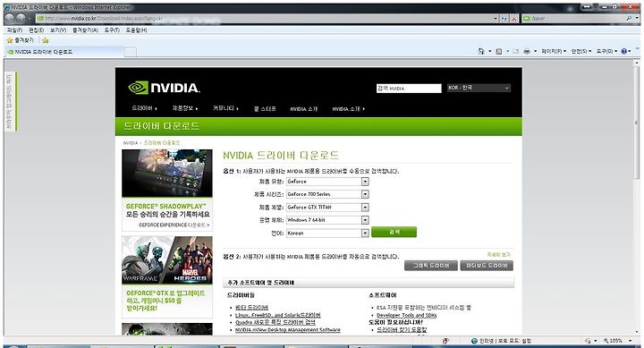Click the Linux, FreeBSD, and Solaris drivers link
The image size is (644, 348).
coord(277,315)
